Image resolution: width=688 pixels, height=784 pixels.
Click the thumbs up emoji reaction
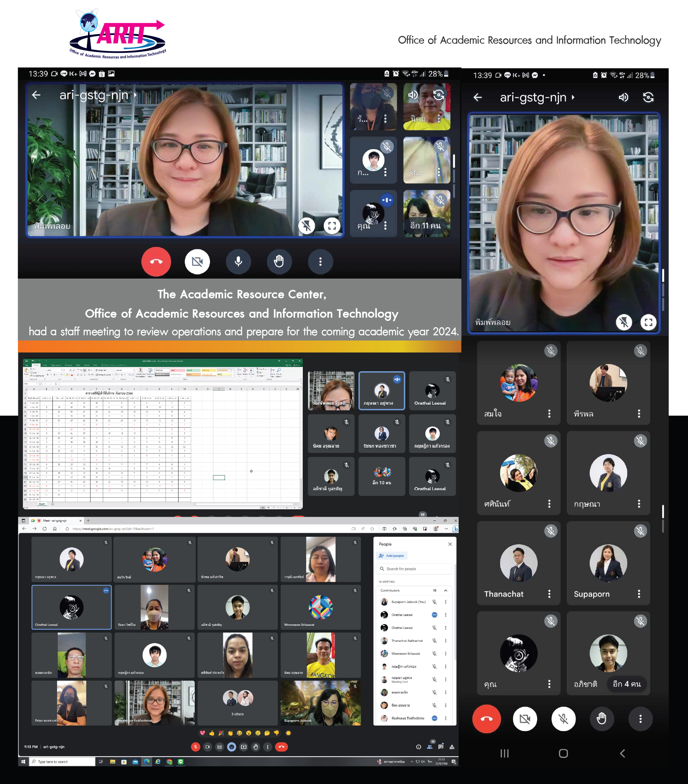(x=212, y=733)
